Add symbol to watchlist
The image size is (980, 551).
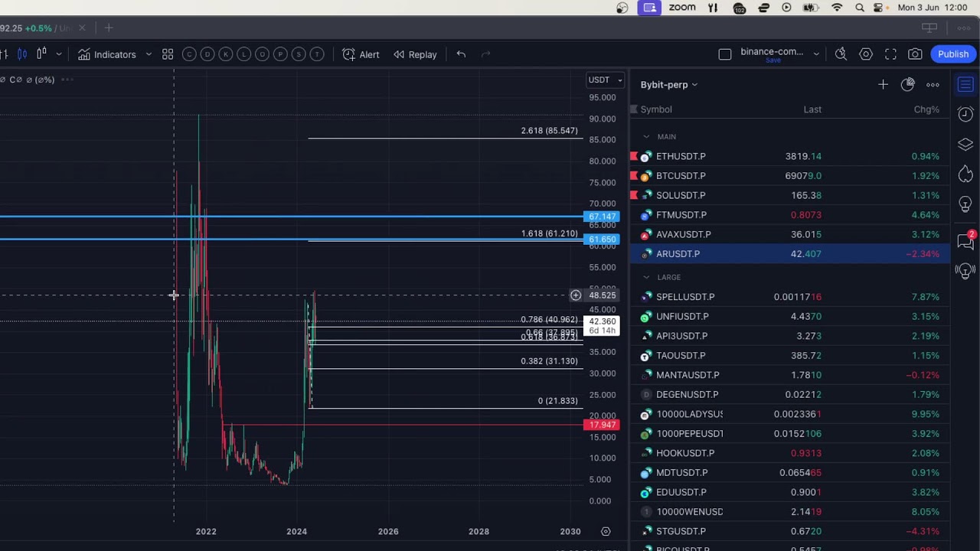pyautogui.click(x=883, y=85)
